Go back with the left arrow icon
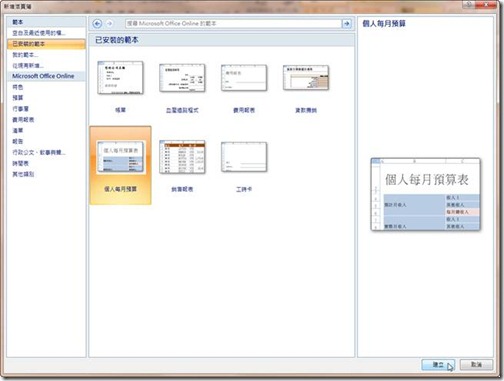504x381 pixels. pyautogui.click(x=97, y=23)
